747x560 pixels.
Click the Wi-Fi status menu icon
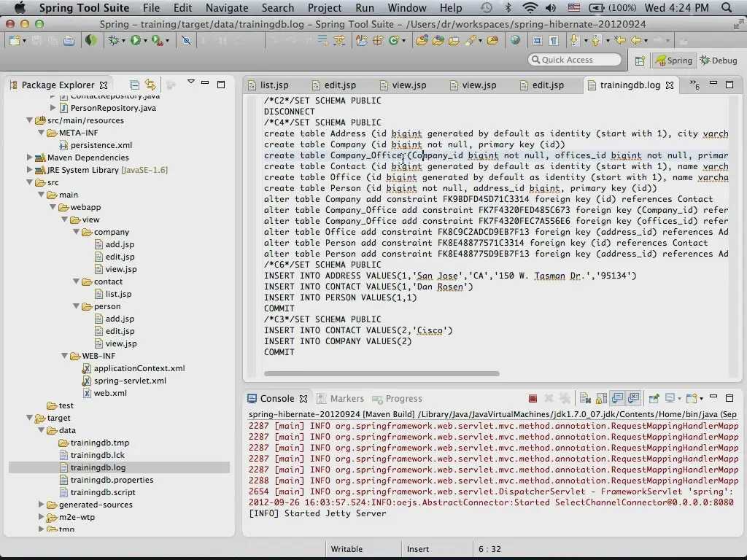point(530,7)
